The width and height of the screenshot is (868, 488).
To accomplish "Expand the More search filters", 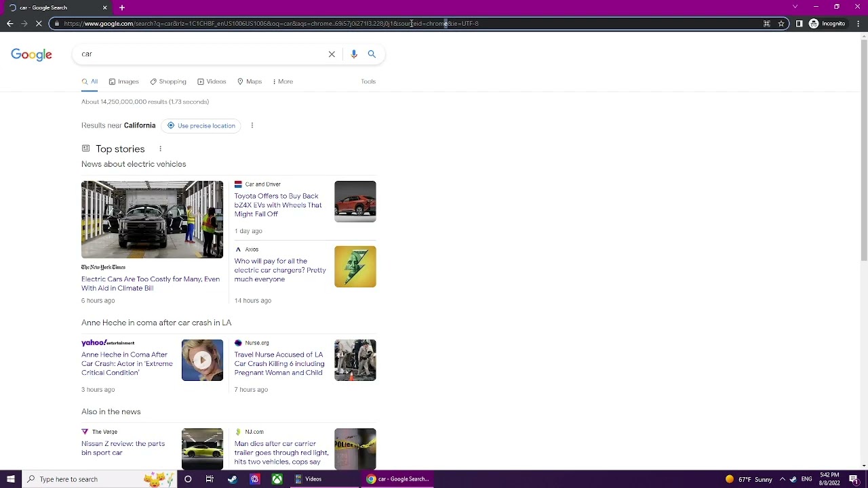I will coord(283,81).
